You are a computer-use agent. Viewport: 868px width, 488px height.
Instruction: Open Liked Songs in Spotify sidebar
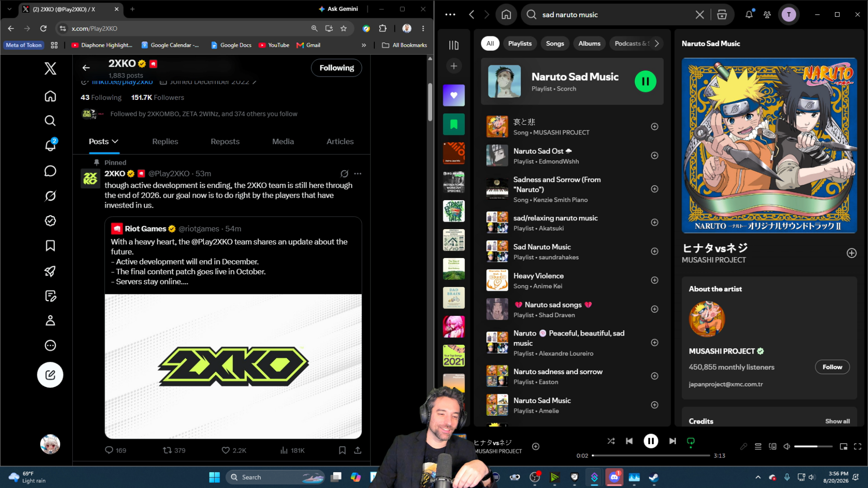[454, 95]
